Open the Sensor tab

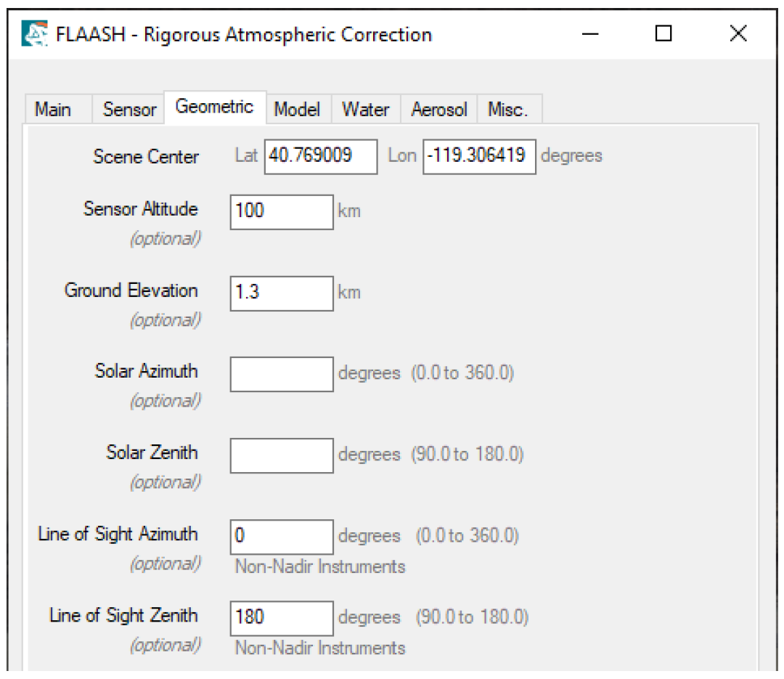tap(129, 110)
